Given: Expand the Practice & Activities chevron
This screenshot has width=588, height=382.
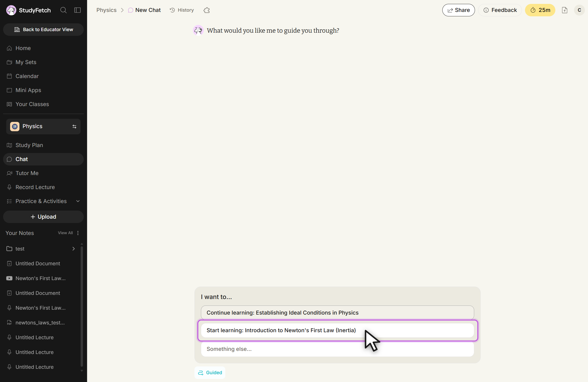Looking at the screenshot, I should click(78, 201).
